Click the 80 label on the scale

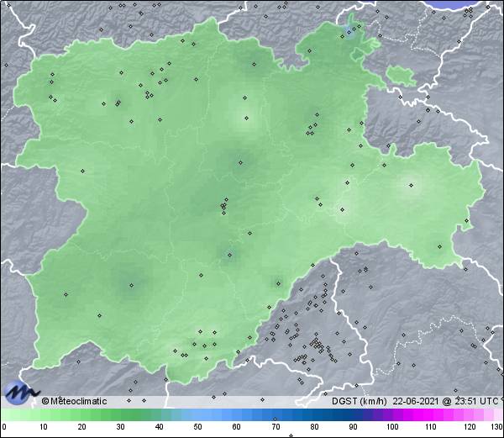(314, 427)
